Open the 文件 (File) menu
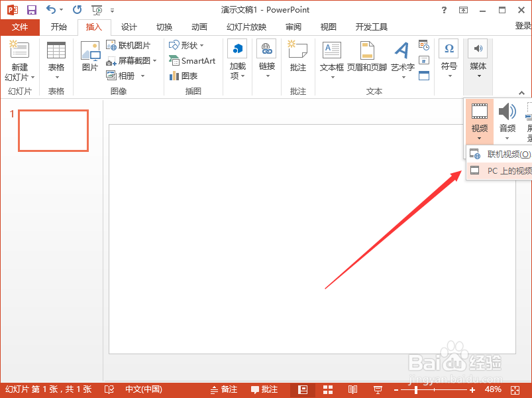Image resolution: width=532 pixels, height=398 pixels. coord(21,27)
